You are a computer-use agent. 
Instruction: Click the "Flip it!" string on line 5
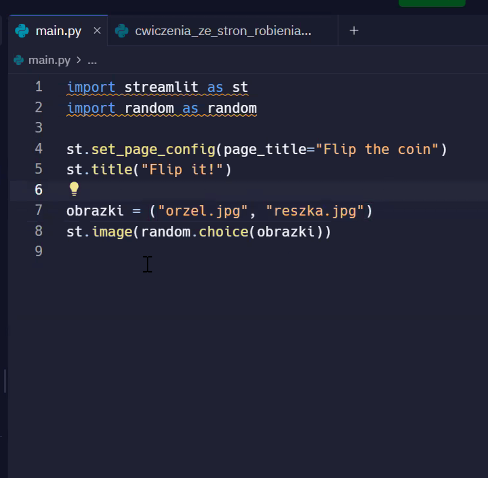pyautogui.click(x=182, y=169)
